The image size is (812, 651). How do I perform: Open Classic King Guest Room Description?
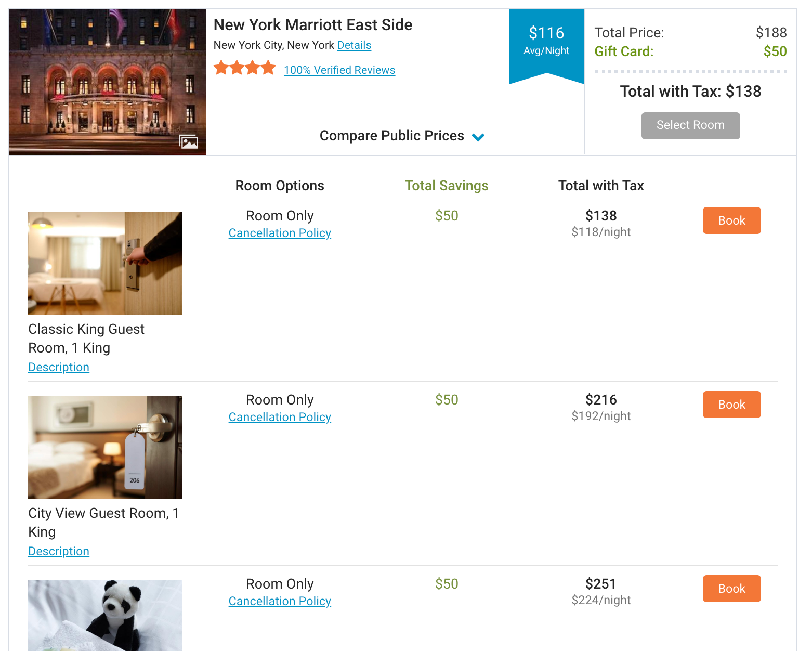[x=59, y=368]
